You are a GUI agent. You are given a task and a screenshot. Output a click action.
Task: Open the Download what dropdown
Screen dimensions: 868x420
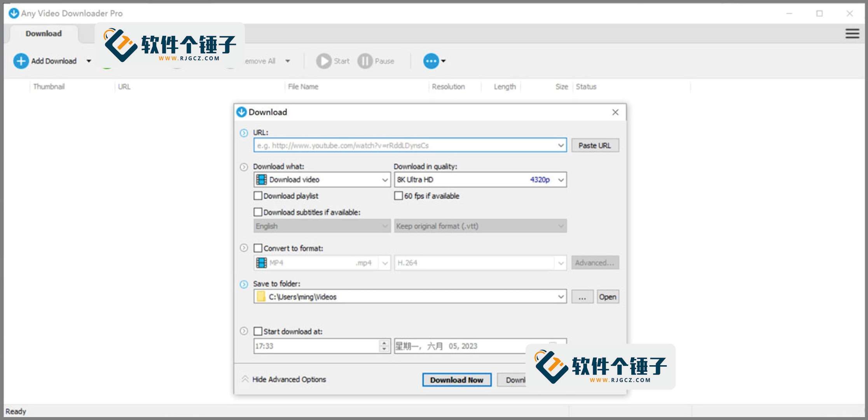coord(385,179)
